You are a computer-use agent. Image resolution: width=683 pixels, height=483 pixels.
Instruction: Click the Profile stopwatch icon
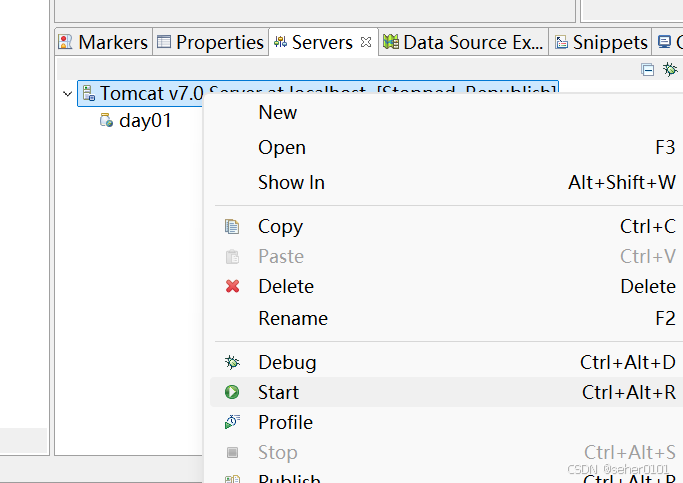click(x=232, y=422)
